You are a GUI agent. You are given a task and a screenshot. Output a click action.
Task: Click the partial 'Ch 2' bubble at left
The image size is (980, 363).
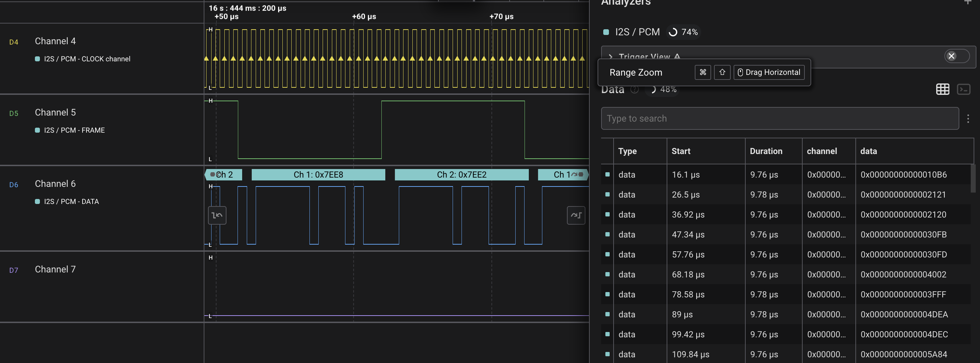(x=224, y=175)
